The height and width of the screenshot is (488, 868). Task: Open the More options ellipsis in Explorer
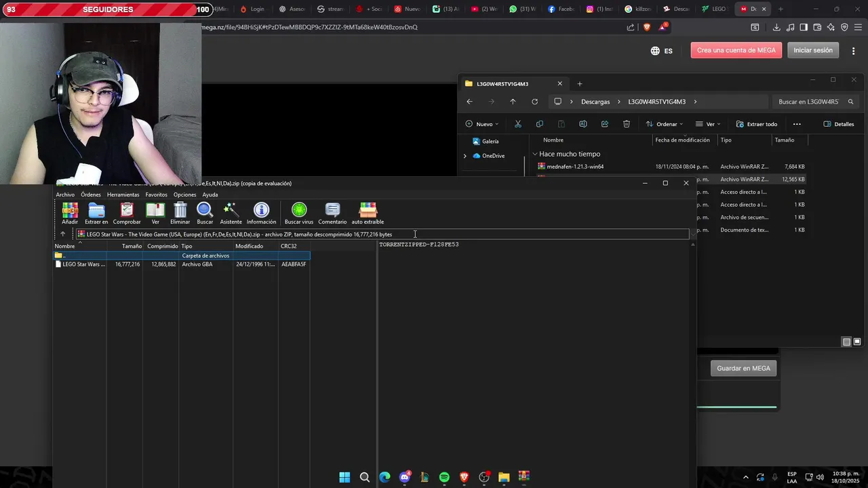797,124
